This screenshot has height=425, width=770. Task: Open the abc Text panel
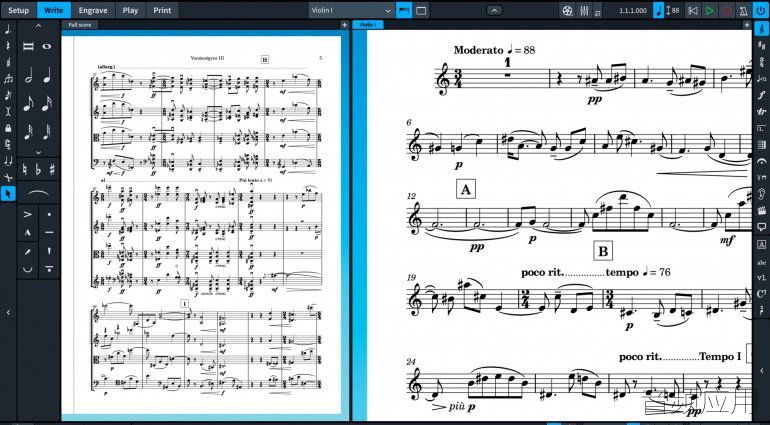[x=762, y=262]
